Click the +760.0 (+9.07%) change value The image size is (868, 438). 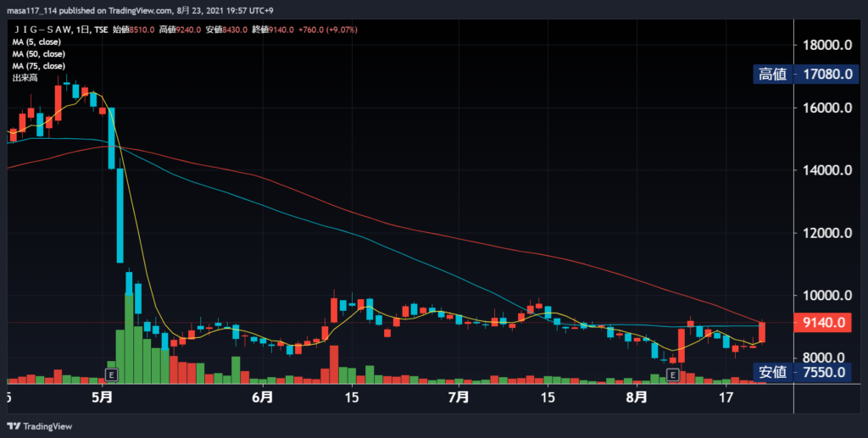pos(328,30)
